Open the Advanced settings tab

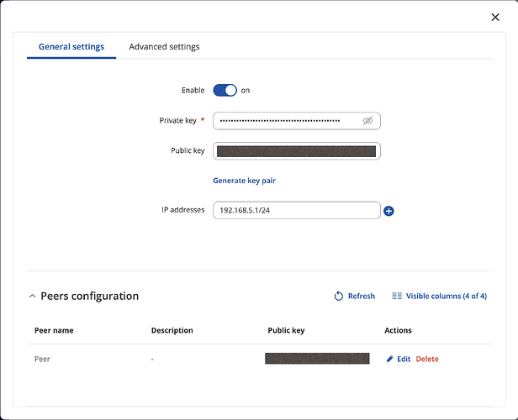[164, 47]
